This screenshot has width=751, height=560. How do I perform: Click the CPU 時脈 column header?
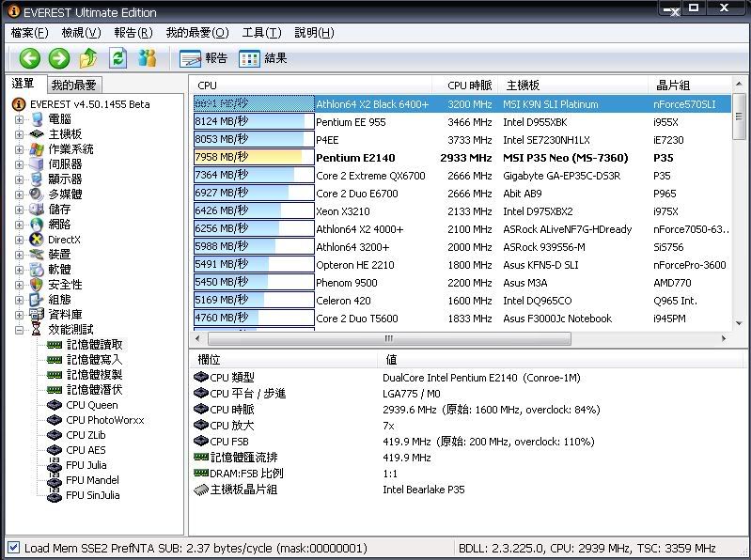(469, 86)
